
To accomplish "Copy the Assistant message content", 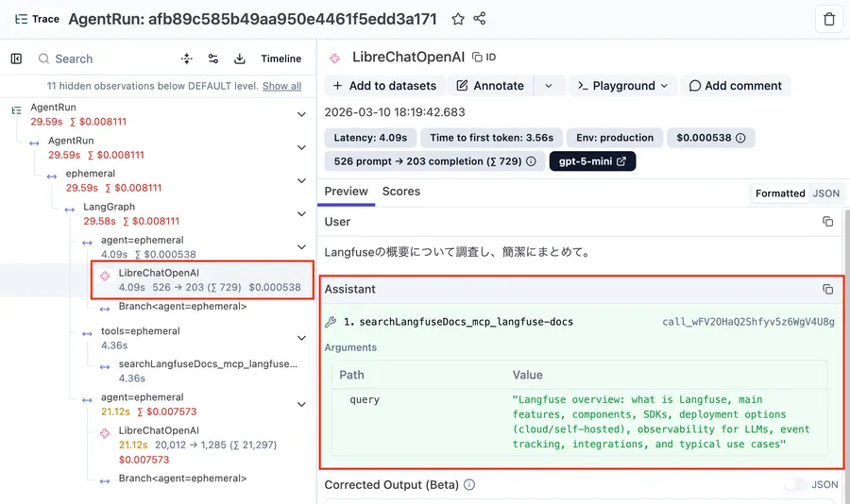I will click(827, 289).
